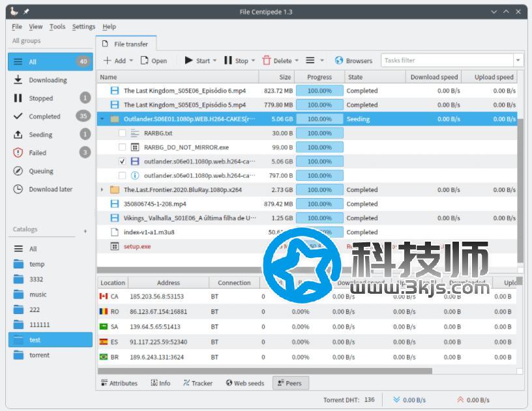
Task: Expand The.Last.Frontier.2020 torrent row
Action: [102, 190]
